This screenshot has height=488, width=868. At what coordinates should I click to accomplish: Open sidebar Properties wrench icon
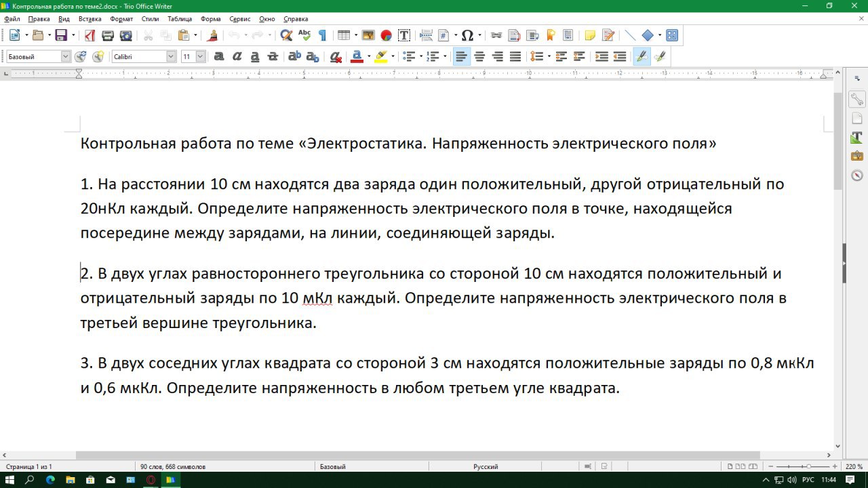tap(857, 100)
